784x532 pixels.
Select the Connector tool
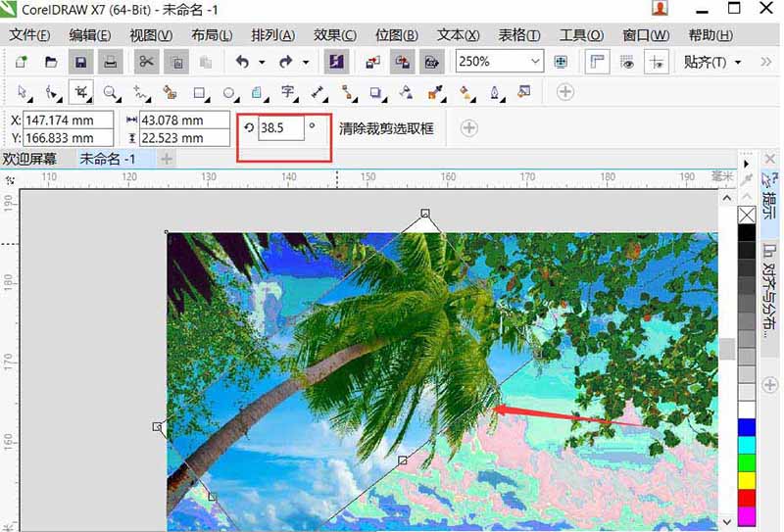coord(348,92)
